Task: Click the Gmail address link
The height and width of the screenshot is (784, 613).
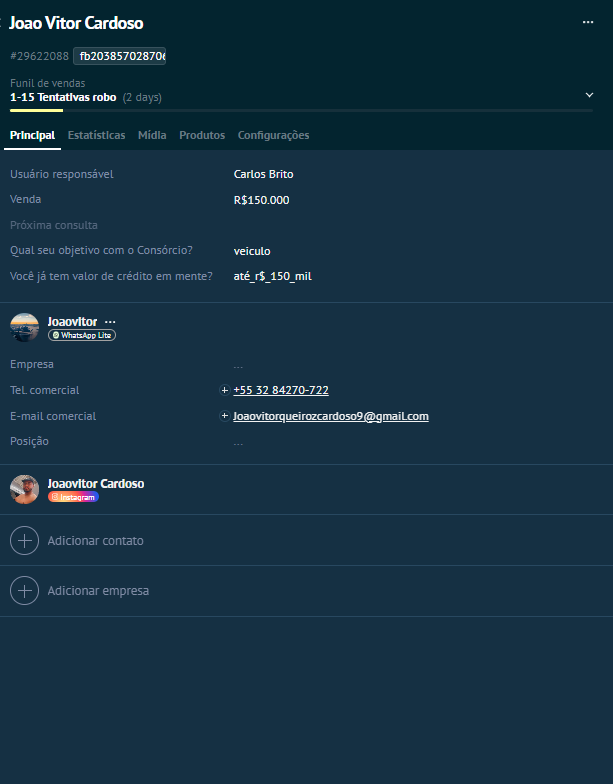Action: coord(330,416)
